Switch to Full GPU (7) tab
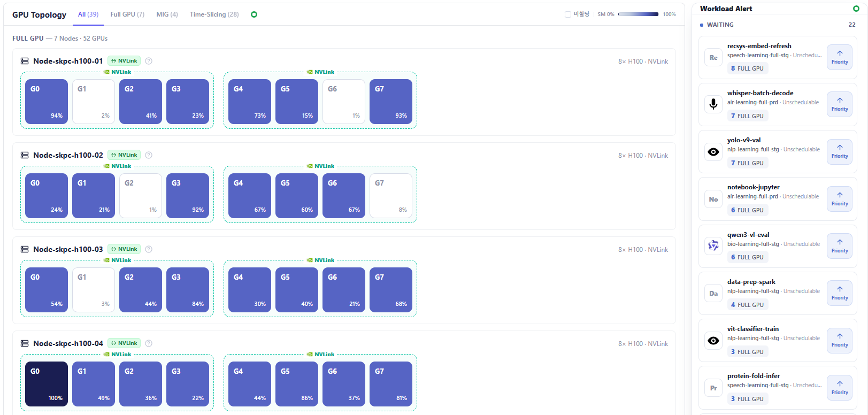 127,14
